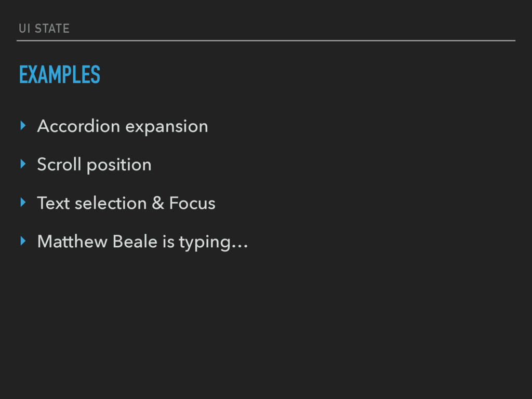This screenshot has height=399, width=532.
Task: Click the word Scroll in second bullet
Action: point(59,164)
